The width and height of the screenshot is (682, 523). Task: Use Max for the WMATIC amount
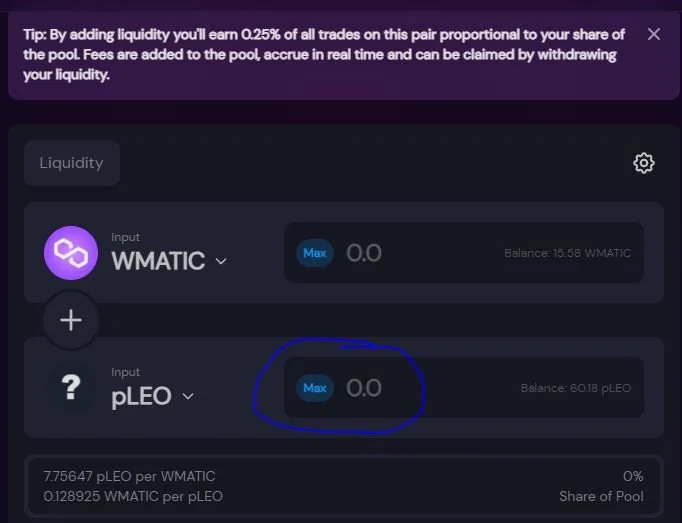pos(315,253)
